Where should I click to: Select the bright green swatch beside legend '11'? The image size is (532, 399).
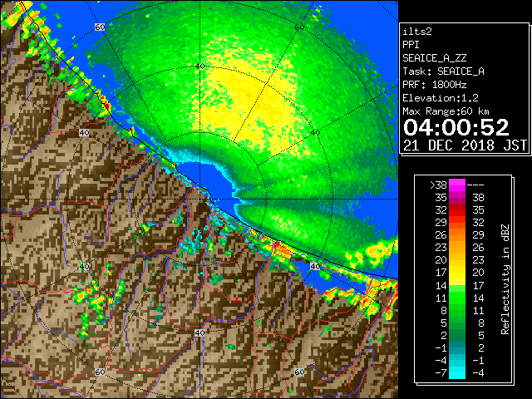coord(457,298)
